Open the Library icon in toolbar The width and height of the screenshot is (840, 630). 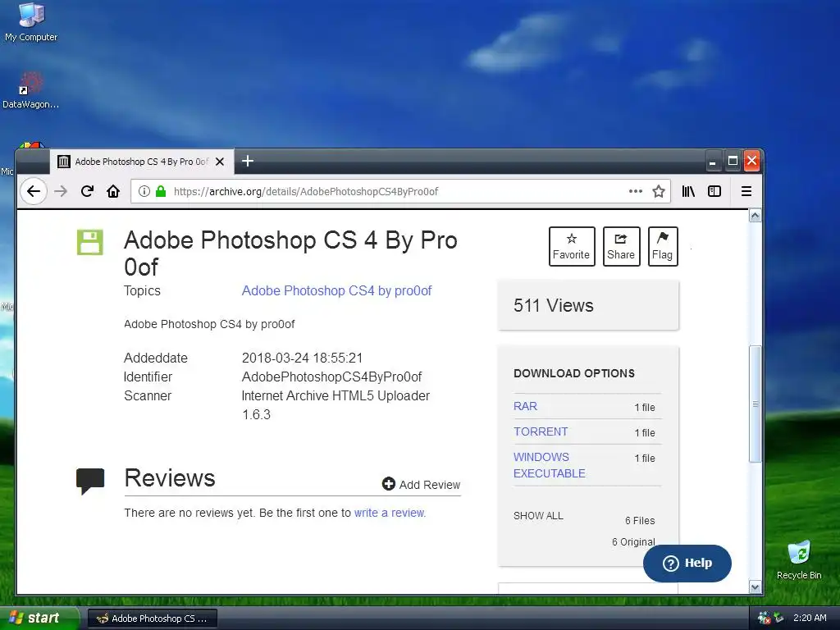(688, 191)
